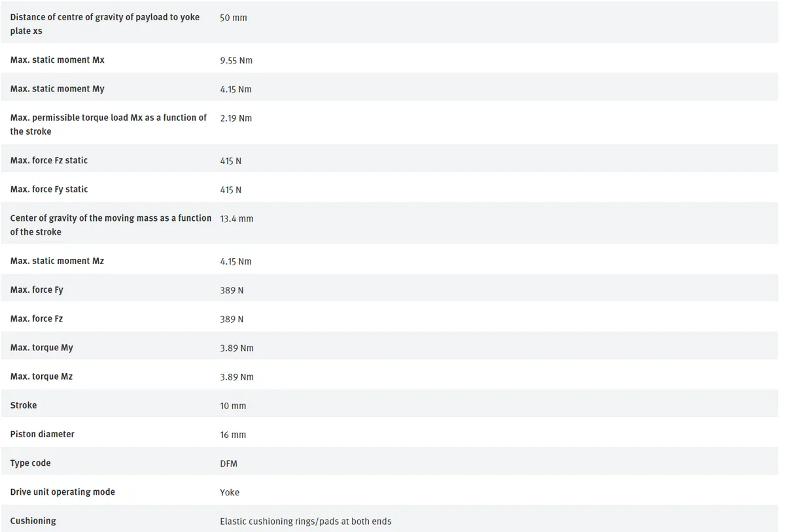Click the 'Max. force Fy static' label
Screen dimensions: 785x532
click(x=48, y=190)
